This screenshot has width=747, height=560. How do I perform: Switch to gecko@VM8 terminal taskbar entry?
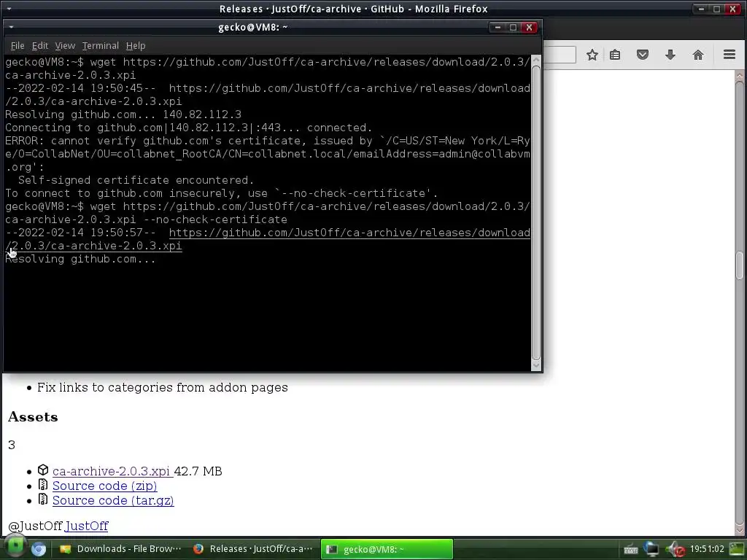pos(387,549)
